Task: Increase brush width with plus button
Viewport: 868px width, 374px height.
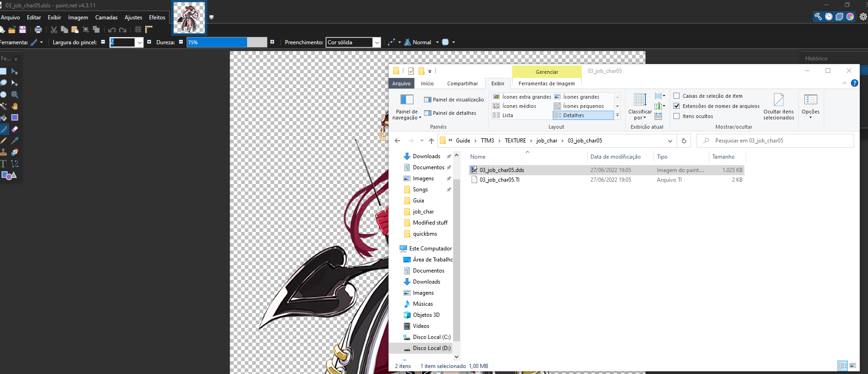Action: (149, 42)
